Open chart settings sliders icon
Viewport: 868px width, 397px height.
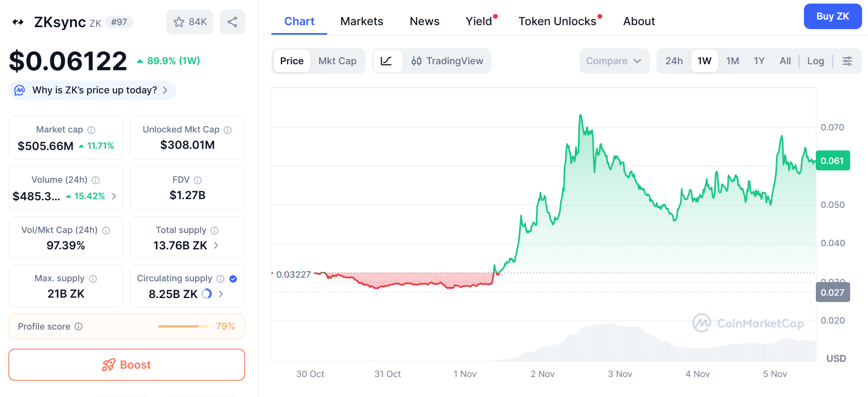tap(847, 61)
